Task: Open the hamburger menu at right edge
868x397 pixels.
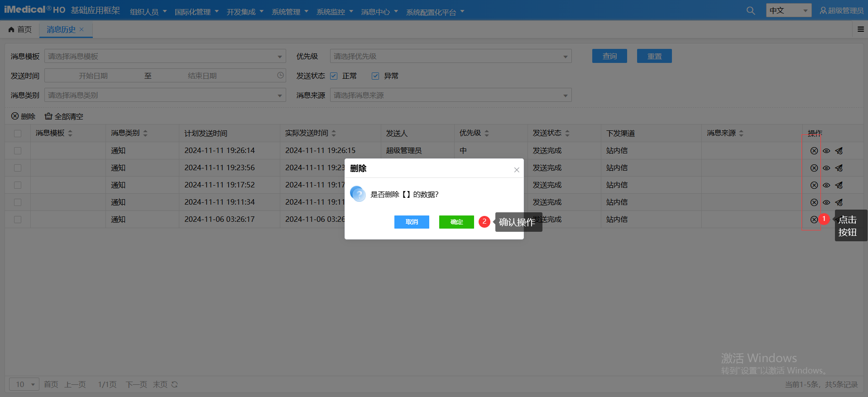Action: tap(860, 29)
